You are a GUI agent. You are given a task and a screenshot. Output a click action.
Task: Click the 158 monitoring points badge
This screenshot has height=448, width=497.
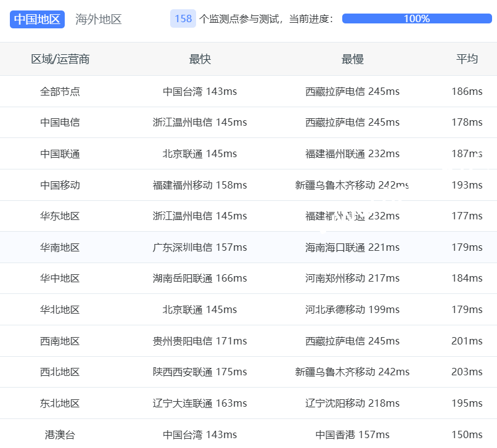[x=183, y=18]
